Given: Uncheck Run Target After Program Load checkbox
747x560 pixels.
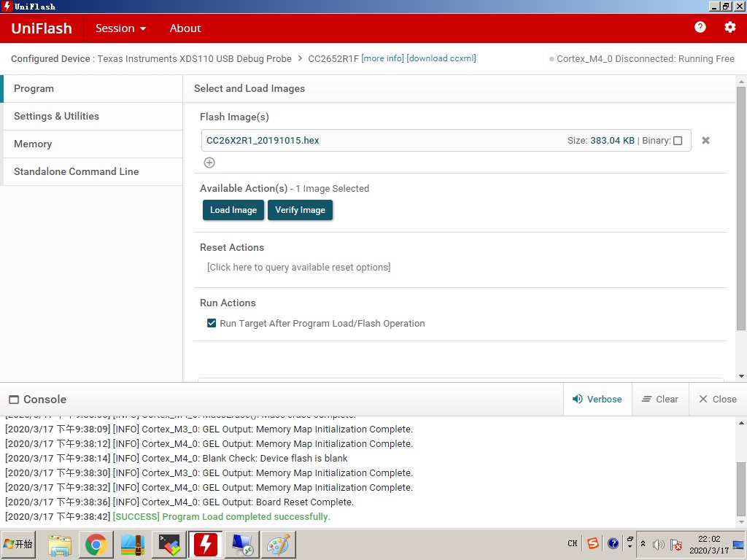Looking at the screenshot, I should [212, 323].
